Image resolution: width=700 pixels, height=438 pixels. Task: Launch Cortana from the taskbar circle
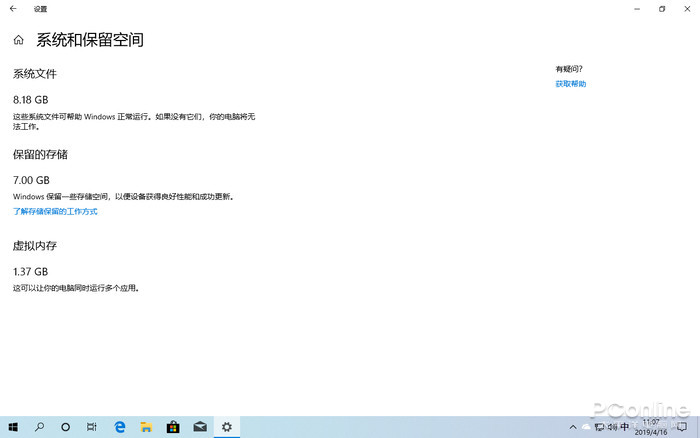point(66,427)
